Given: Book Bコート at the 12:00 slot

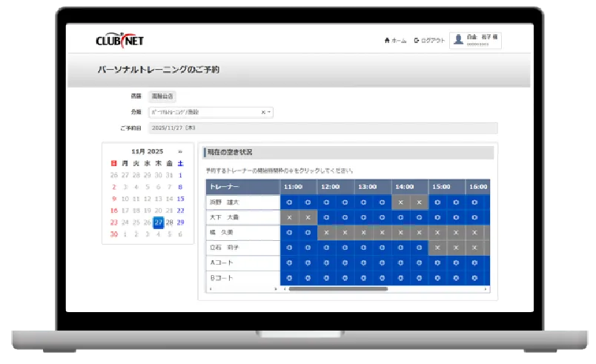Looking at the screenshot, I should pos(326,278).
